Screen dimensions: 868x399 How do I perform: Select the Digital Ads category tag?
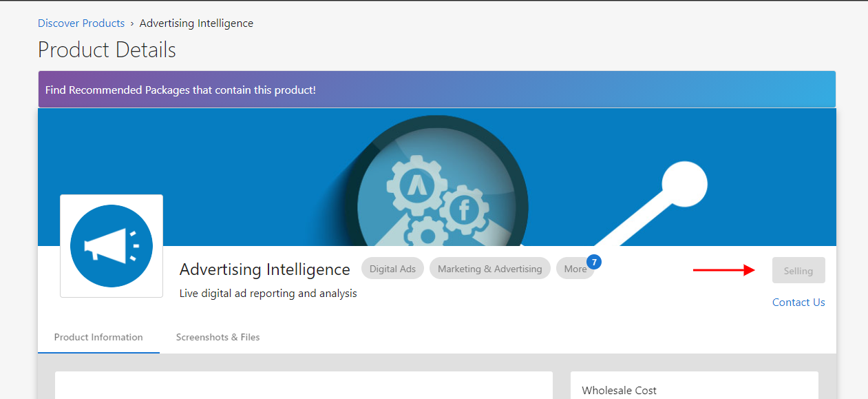coord(392,269)
